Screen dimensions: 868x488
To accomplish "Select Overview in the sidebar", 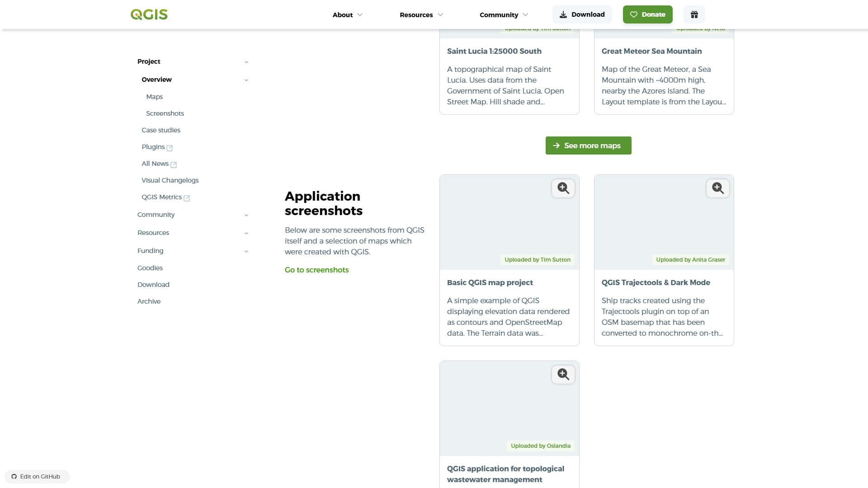I will click(x=156, y=80).
